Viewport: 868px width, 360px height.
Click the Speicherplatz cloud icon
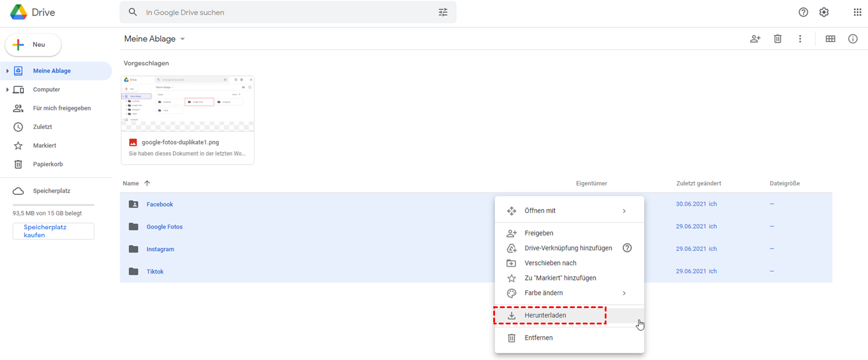[18, 191]
